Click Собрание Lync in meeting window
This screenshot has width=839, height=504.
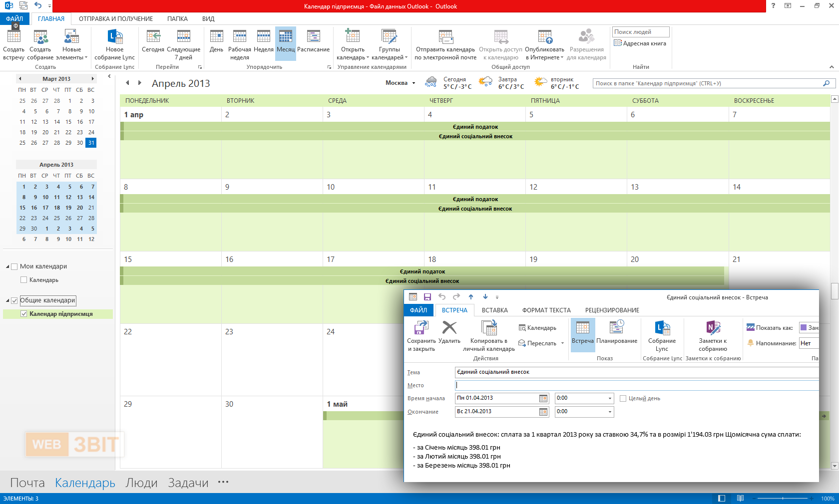[662, 336]
